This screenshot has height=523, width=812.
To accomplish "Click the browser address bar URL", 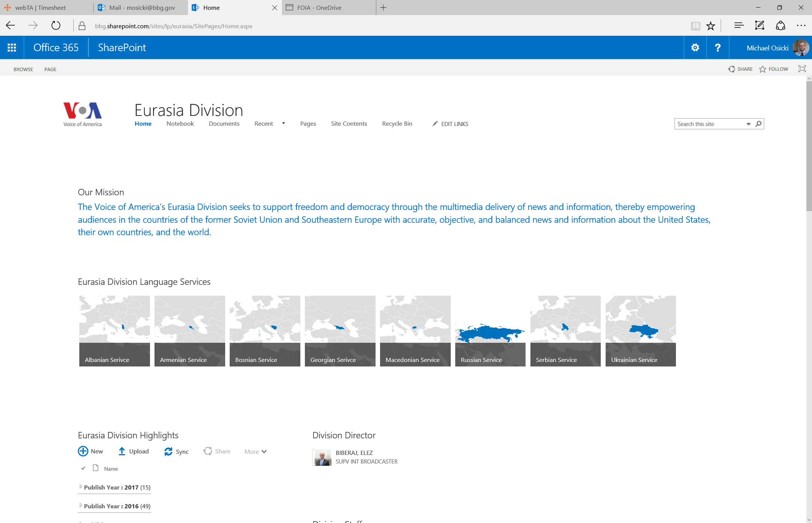I will point(173,26).
